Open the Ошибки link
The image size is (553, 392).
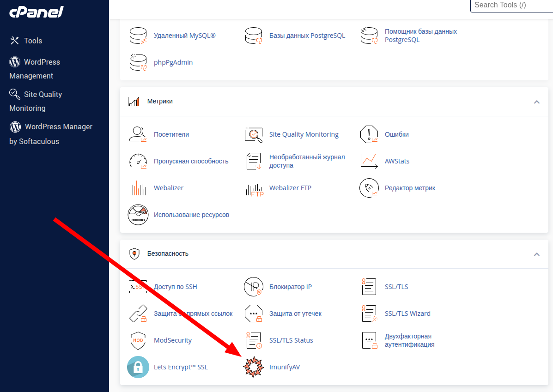397,134
